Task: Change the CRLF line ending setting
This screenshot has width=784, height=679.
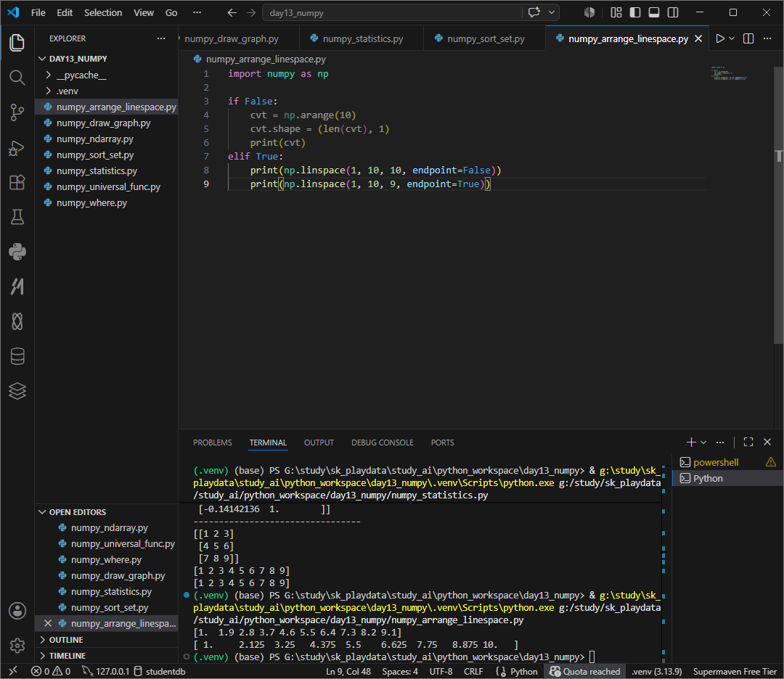Action: [x=473, y=671]
